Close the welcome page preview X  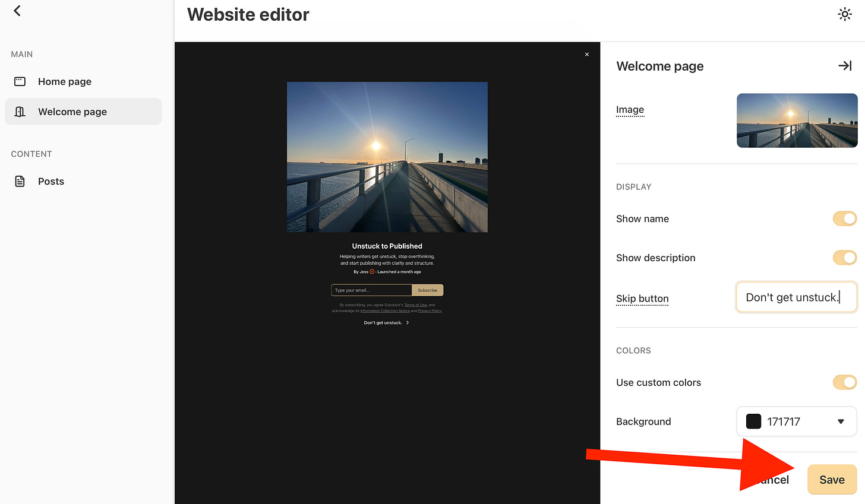(x=587, y=55)
